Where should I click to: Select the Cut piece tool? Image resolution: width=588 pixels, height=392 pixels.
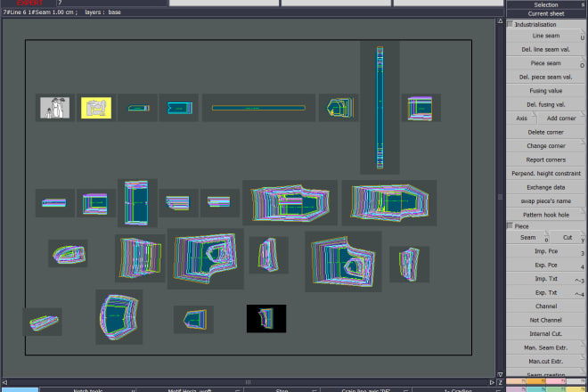(568, 238)
